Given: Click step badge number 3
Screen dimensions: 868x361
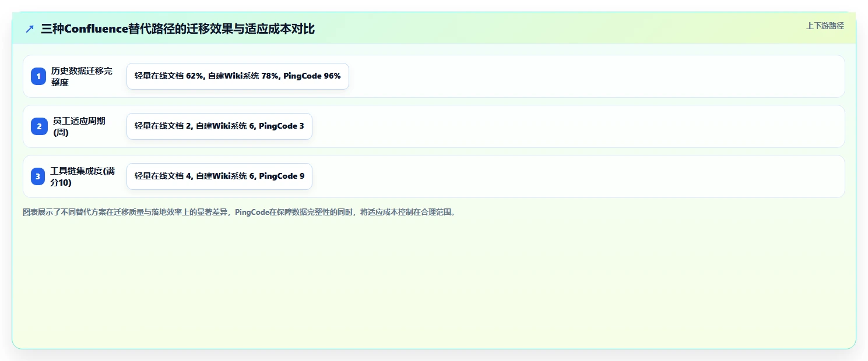Looking at the screenshot, I should (x=38, y=176).
